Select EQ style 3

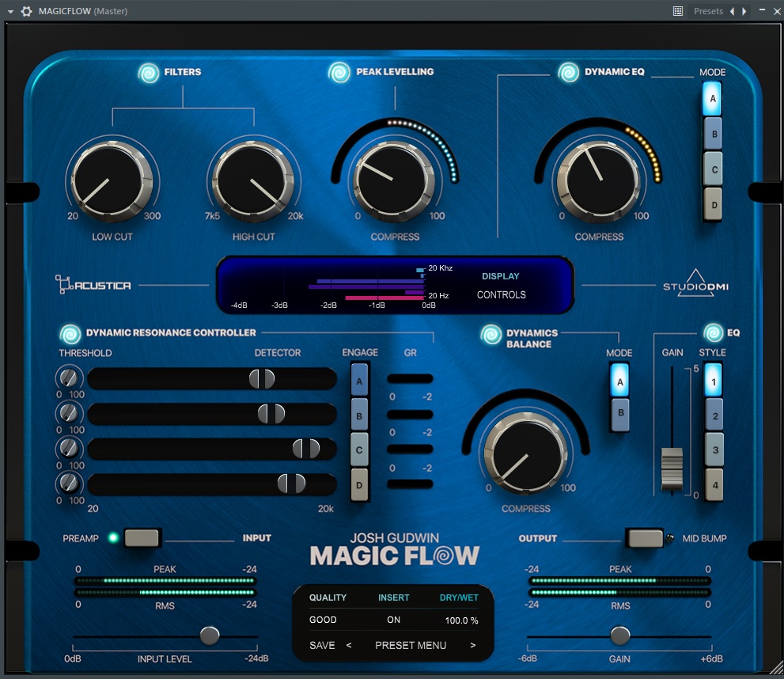coord(714,450)
